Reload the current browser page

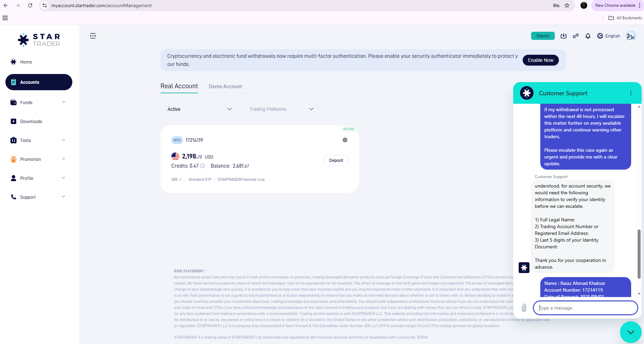tap(30, 5)
